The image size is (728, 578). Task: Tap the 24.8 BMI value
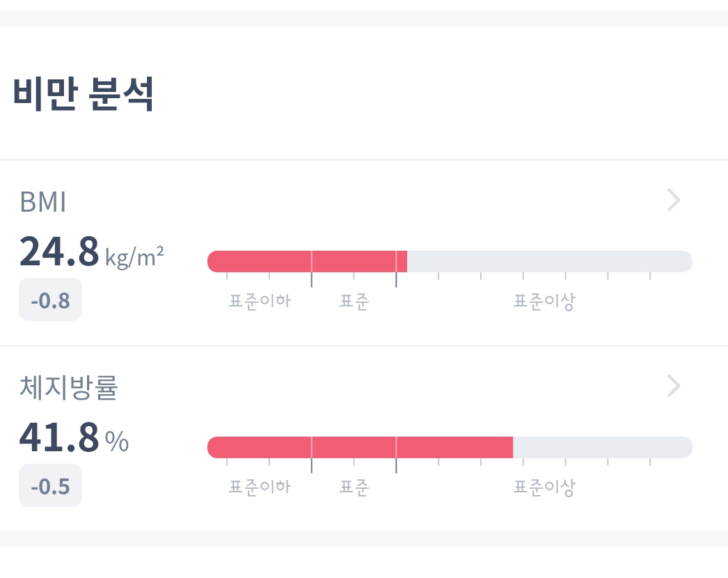tap(59, 251)
